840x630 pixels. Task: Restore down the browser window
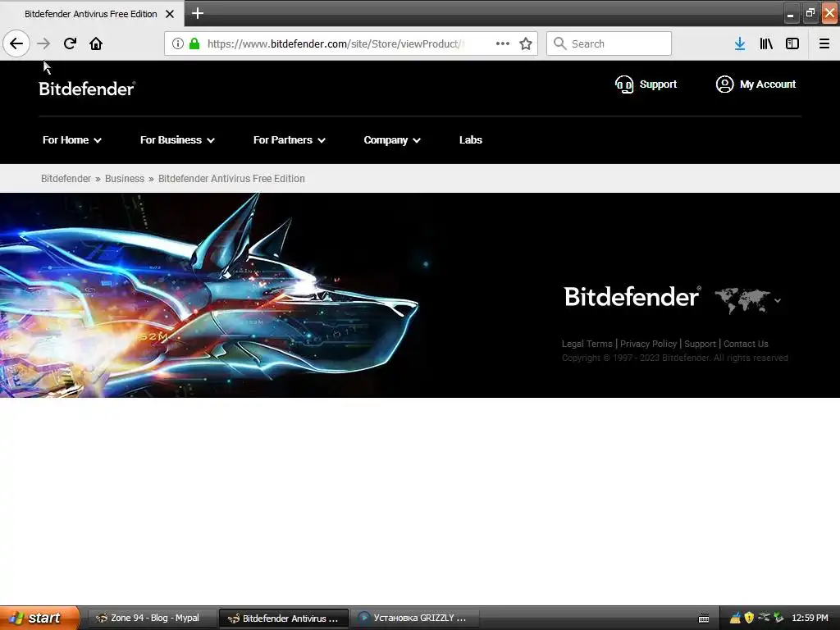810,13
